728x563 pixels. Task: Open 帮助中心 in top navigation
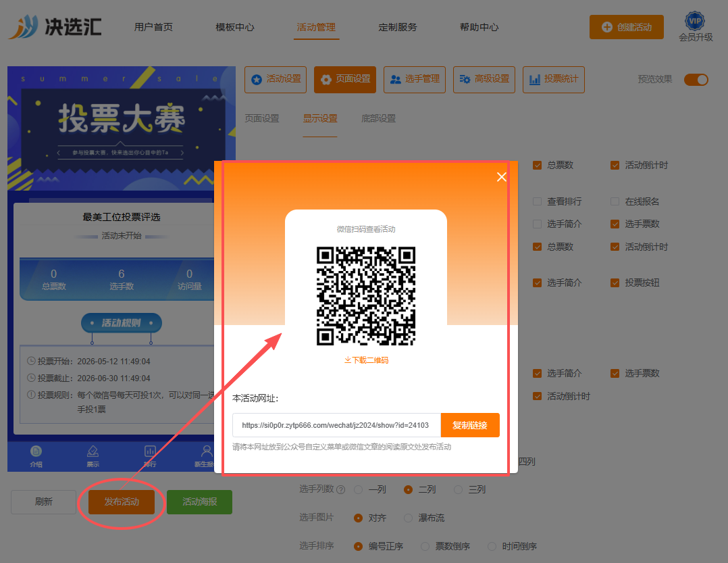[x=479, y=27]
